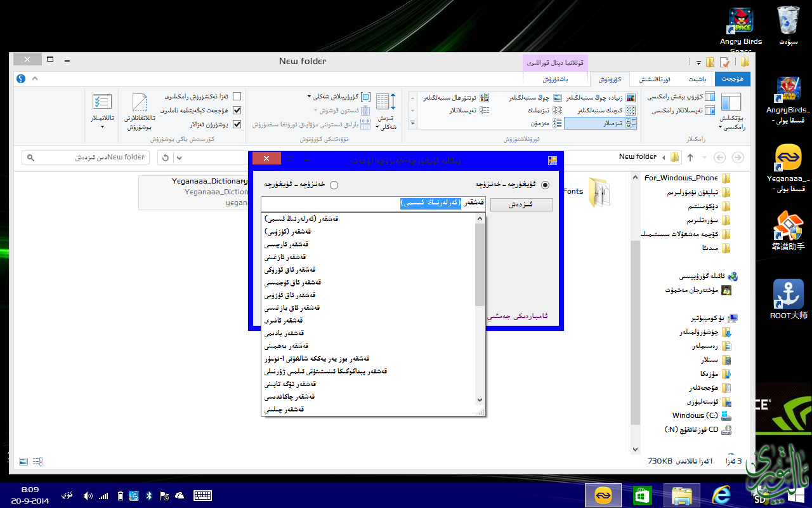Open recent locations dropdown near navigation arrows
The height and width of the screenshot is (508, 812).
click(705, 157)
